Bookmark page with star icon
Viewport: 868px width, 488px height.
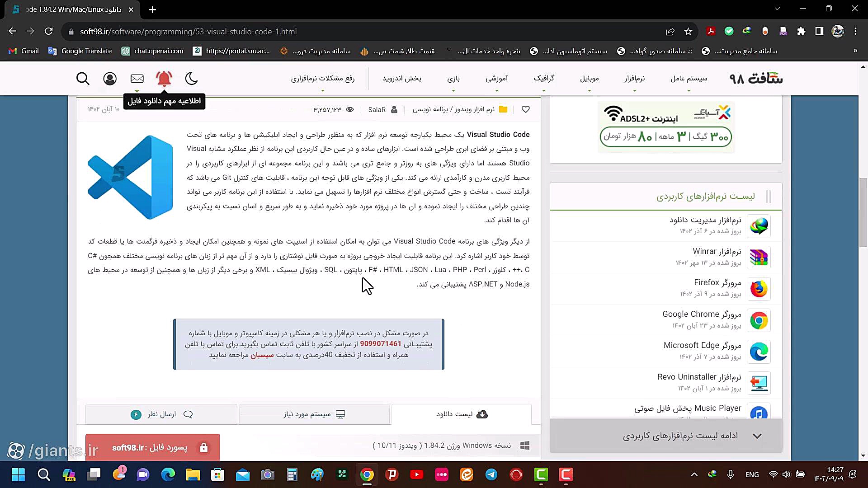coord(688,32)
